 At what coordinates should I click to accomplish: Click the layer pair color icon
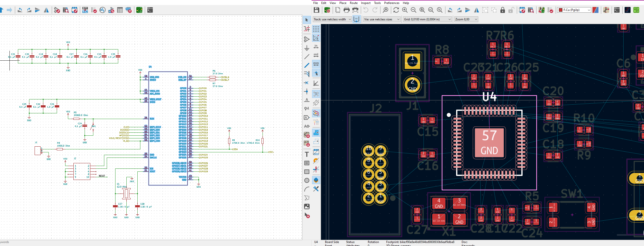[595, 10]
